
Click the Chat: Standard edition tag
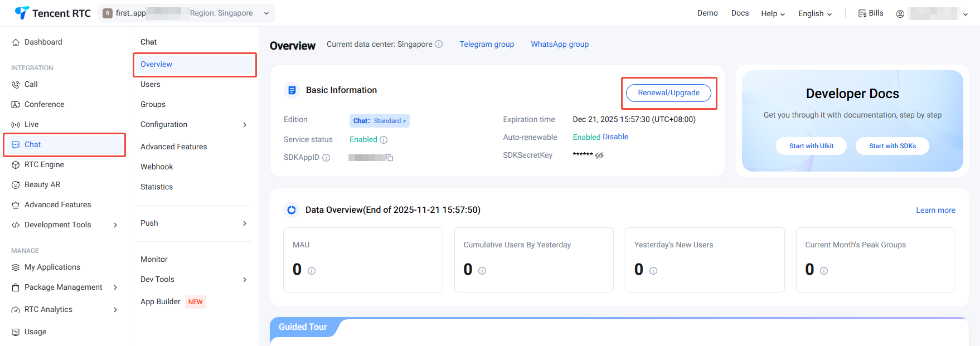[x=380, y=121]
